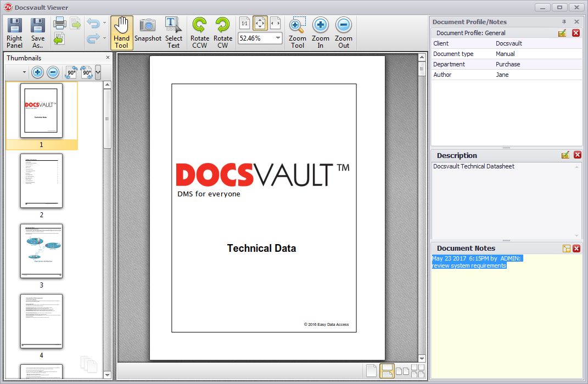Select page 3 thumbnail
The width and height of the screenshot is (588, 384).
coord(41,251)
